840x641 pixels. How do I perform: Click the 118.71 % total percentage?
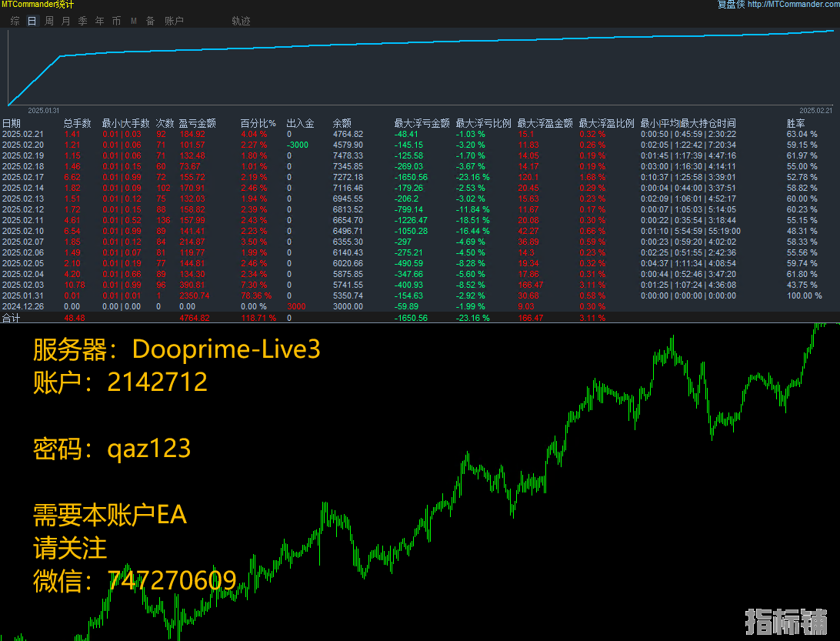tap(258, 318)
